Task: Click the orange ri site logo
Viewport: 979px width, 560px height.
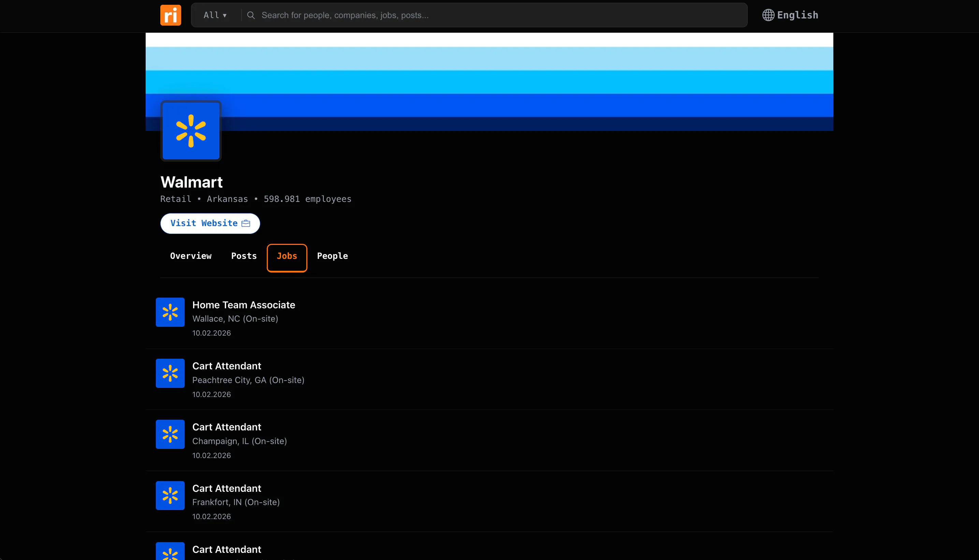Action: (171, 15)
